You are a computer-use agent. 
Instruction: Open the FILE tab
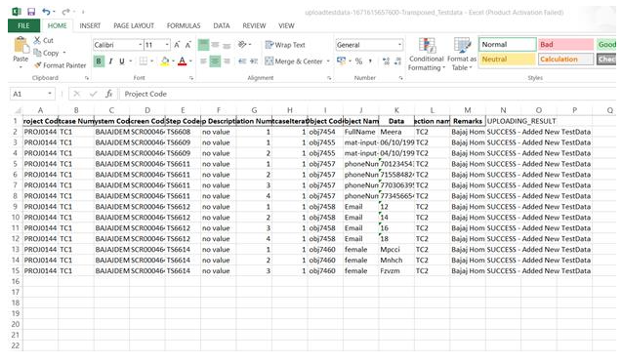coord(23,25)
